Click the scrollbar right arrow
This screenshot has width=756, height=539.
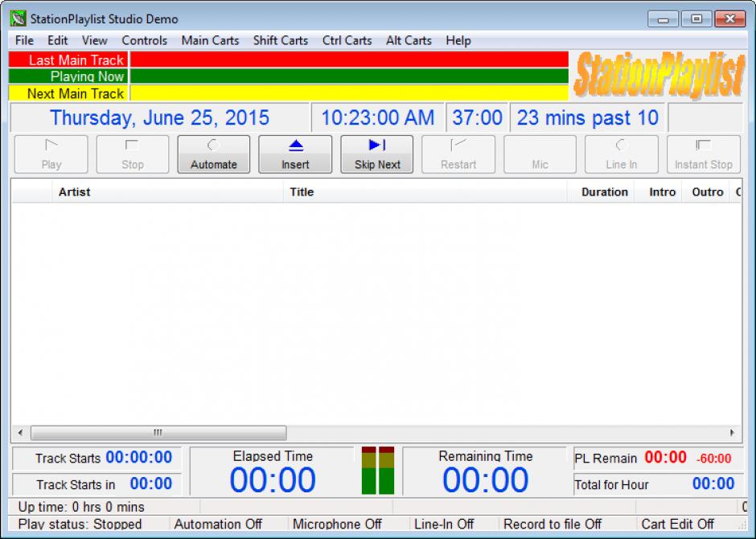pyautogui.click(x=733, y=433)
